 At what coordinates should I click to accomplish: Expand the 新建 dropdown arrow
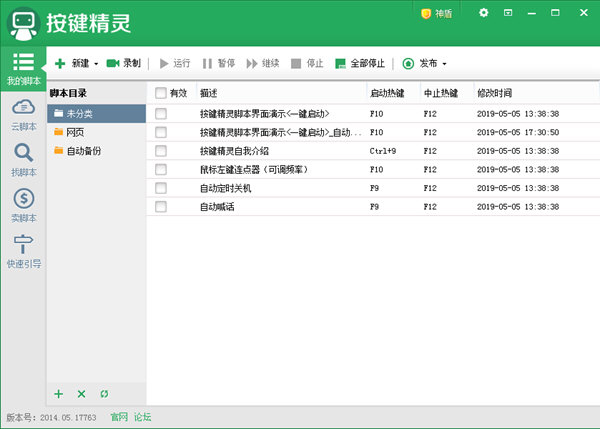coord(96,64)
